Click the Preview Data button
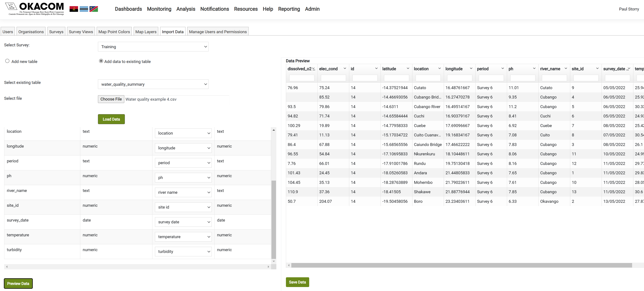Image resolution: width=644 pixels, height=291 pixels. pos(18,283)
